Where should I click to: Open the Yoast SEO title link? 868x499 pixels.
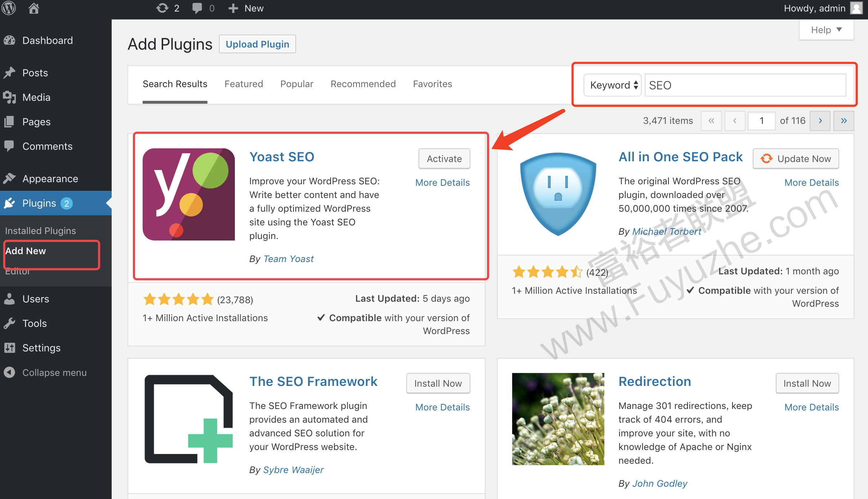pos(282,157)
